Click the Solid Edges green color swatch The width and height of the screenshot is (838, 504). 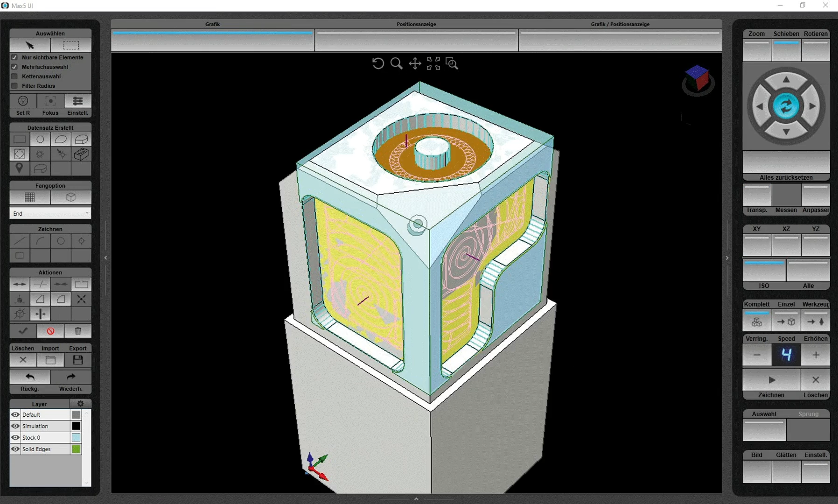(75, 449)
